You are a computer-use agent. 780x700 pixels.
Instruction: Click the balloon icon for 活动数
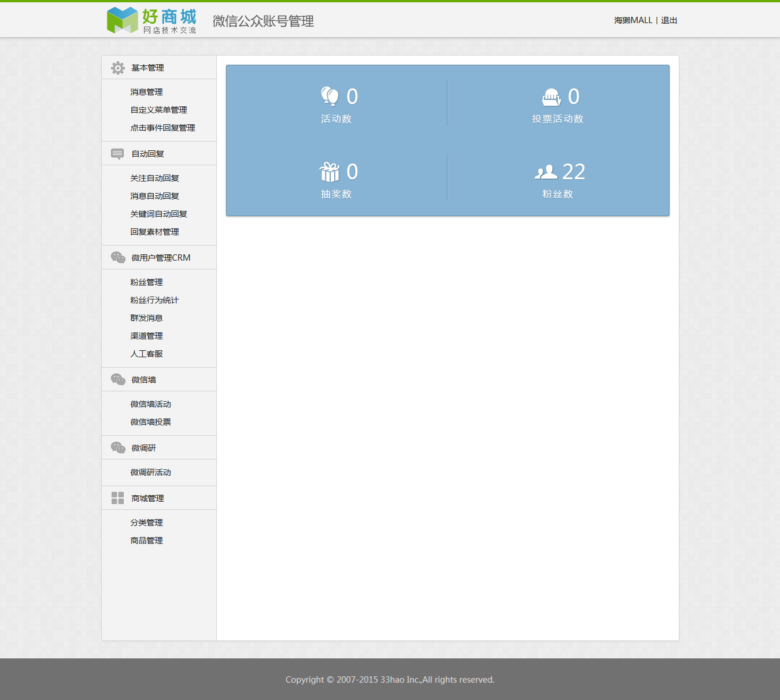click(330, 96)
